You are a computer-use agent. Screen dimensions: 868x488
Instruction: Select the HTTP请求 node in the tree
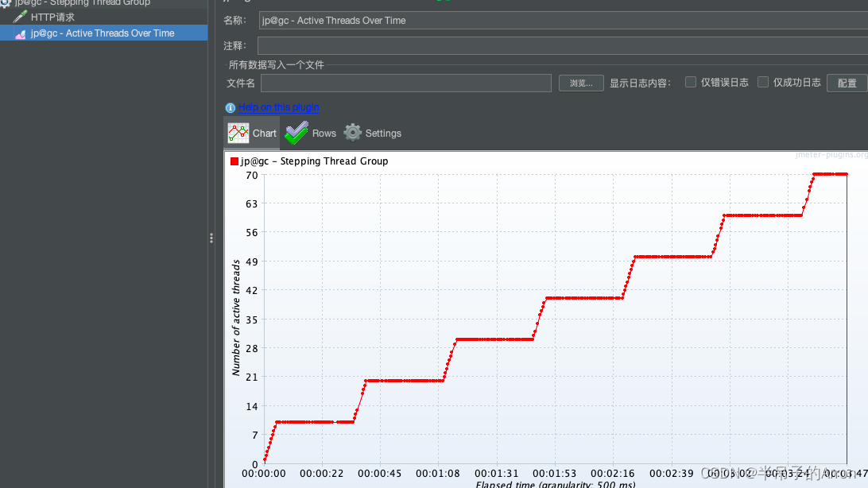click(56, 16)
